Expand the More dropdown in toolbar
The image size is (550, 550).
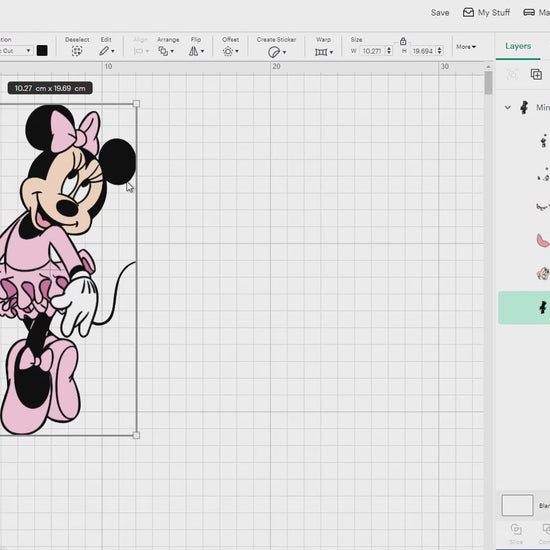[466, 47]
